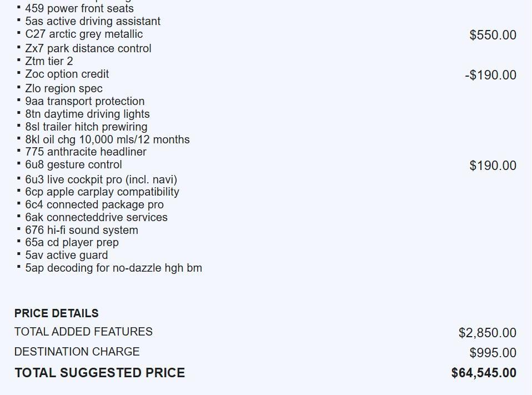Click the $64,545.00 total suggested price
The image size is (532, 395).
(484, 373)
